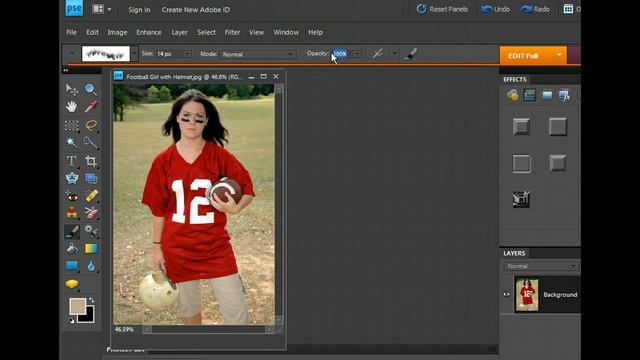Image resolution: width=640 pixels, height=360 pixels.
Task: Open the Enhance menu
Action: (x=149, y=32)
